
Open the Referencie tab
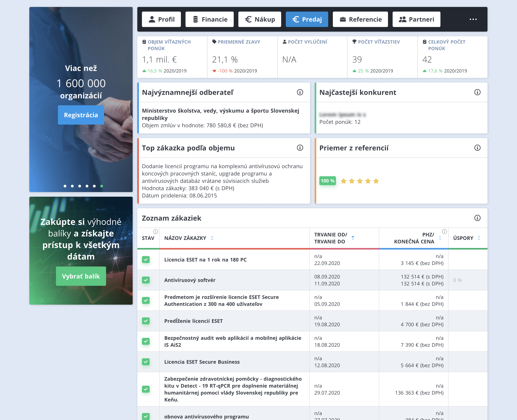pos(360,19)
